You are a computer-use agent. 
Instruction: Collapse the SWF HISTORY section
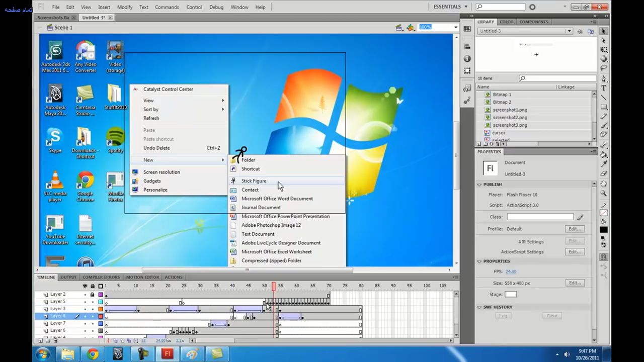(479, 307)
